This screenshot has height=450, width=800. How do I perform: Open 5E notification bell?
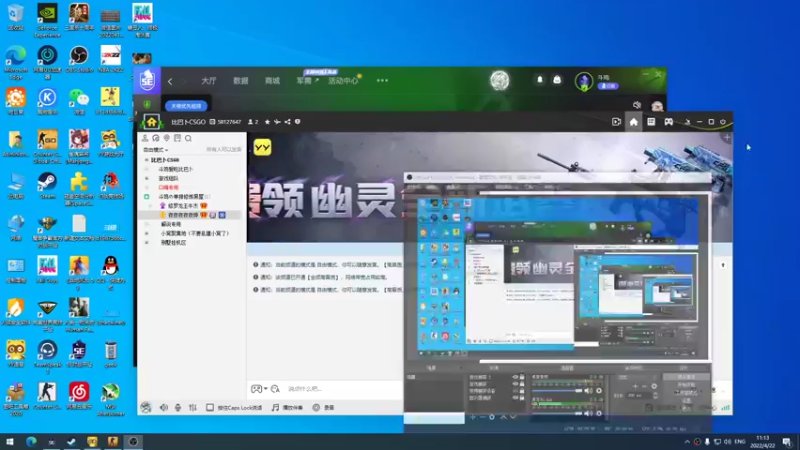(x=540, y=80)
